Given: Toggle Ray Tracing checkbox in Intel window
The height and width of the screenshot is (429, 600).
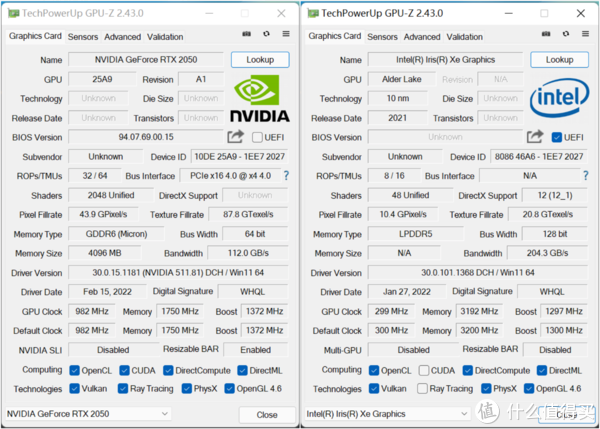Looking at the screenshot, I should (x=422, y=389).
